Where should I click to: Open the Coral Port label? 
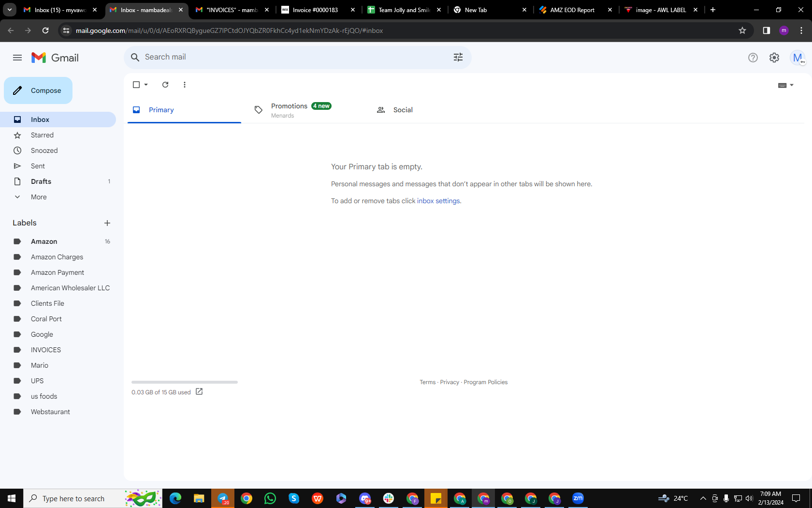(58, 319)
